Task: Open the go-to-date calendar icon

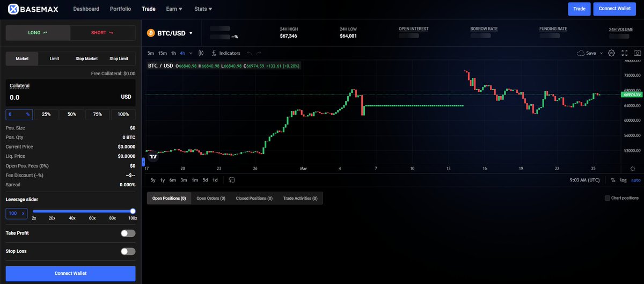Action: pos(231,180)
